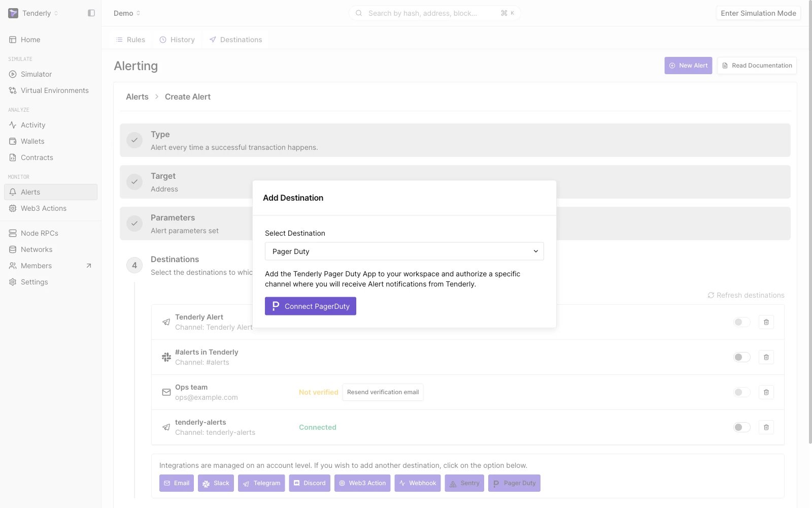Open the Select Destination Pager Duty dropdown

[x=404, y=251]
